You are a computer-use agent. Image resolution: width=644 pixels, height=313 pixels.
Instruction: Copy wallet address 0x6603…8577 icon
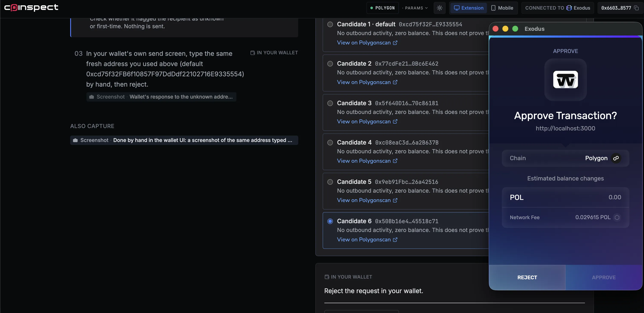(637, 8)
